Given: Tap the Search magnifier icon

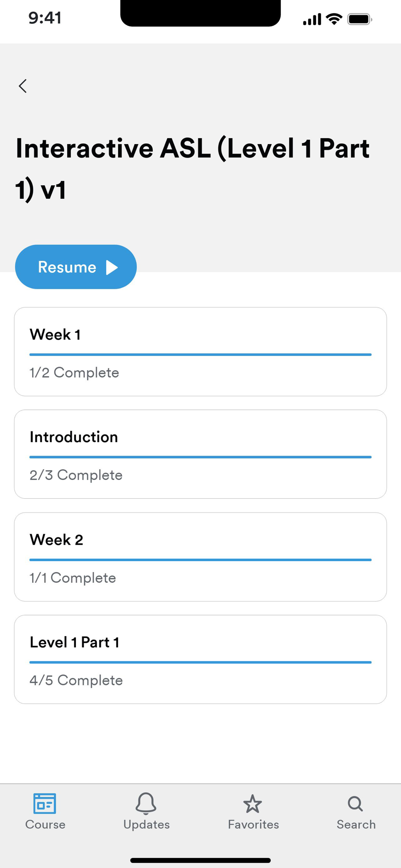Looking at the screenshot, I should coord(355,804).
